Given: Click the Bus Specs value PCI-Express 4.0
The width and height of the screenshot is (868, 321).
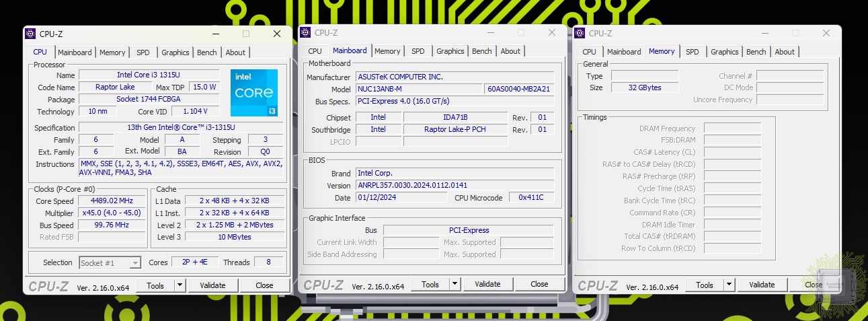Looking at the screenshot, I should pos(455,102).
